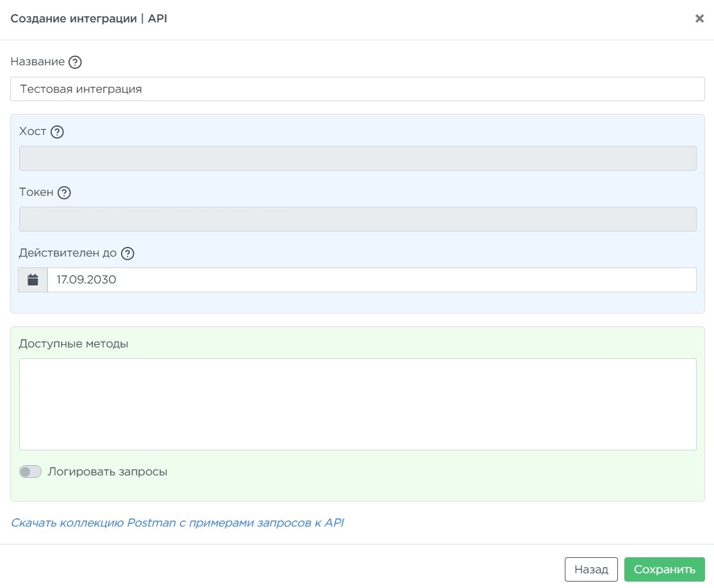714x588 pixels.
Task: Click the Название field label
Action: point(38,62)
